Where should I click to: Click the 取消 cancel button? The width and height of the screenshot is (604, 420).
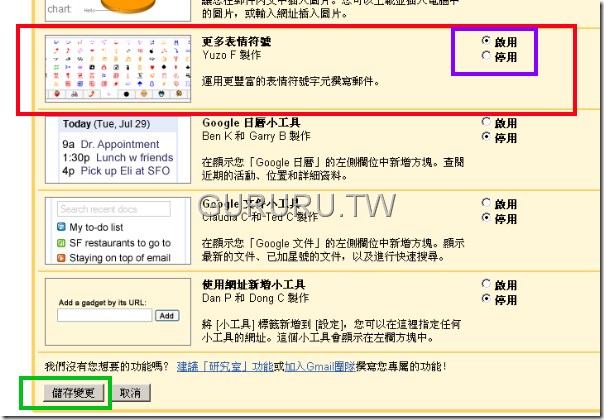[x=130, y=393]
